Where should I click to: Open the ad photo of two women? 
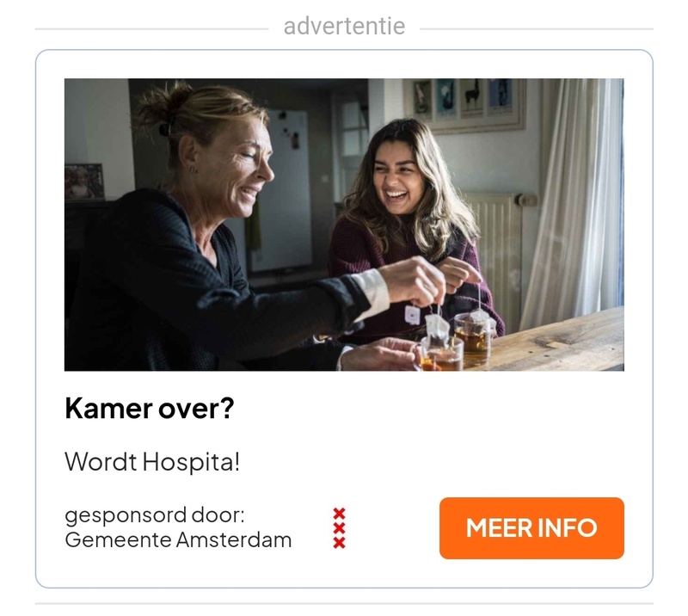click(344, 225)
